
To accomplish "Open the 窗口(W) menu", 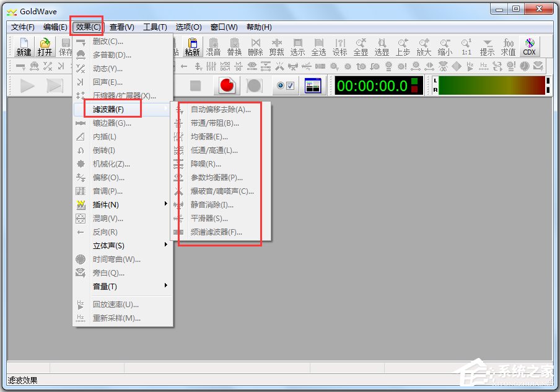I will pyautogui.click(x=224, y=27).
